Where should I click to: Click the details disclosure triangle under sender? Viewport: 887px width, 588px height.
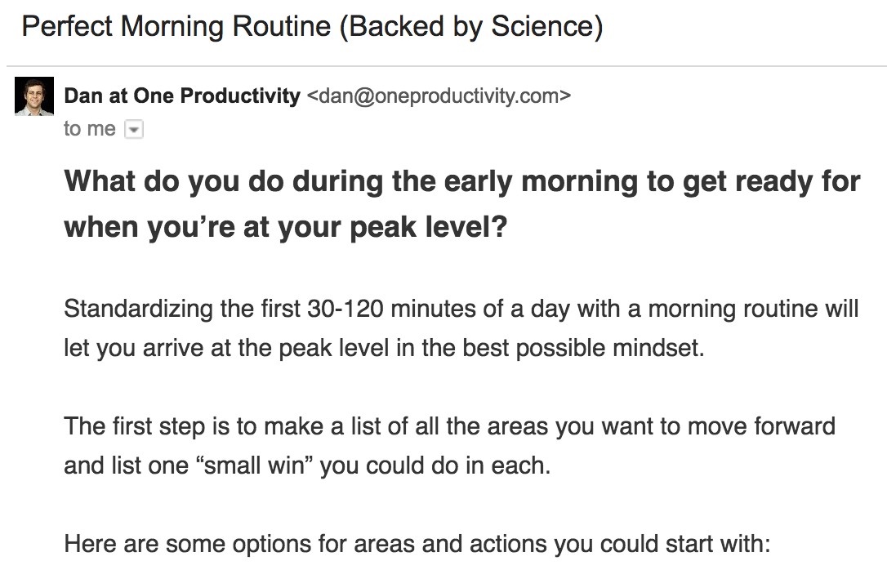pos(132,128)
